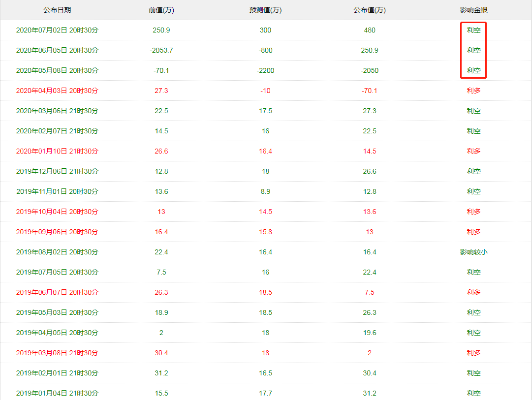
Task: Select date 2019年01月04日 21时30分
Action: 57,393
